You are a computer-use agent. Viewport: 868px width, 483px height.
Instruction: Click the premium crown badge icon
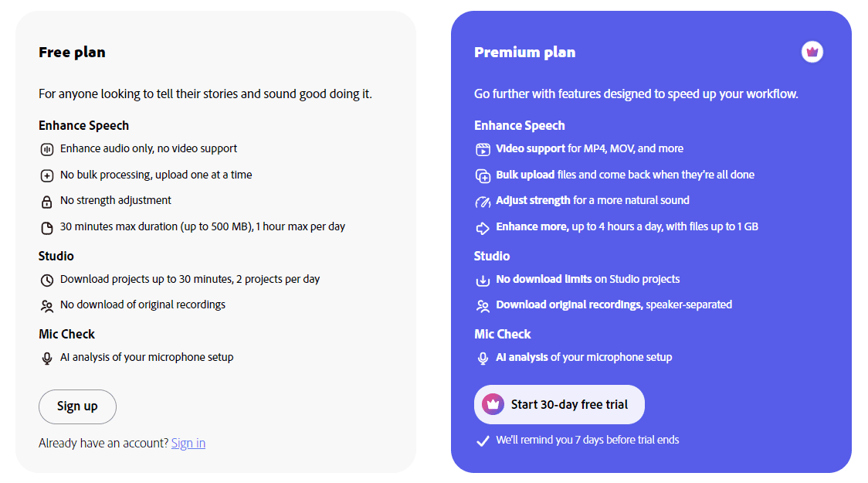[812, 52]
